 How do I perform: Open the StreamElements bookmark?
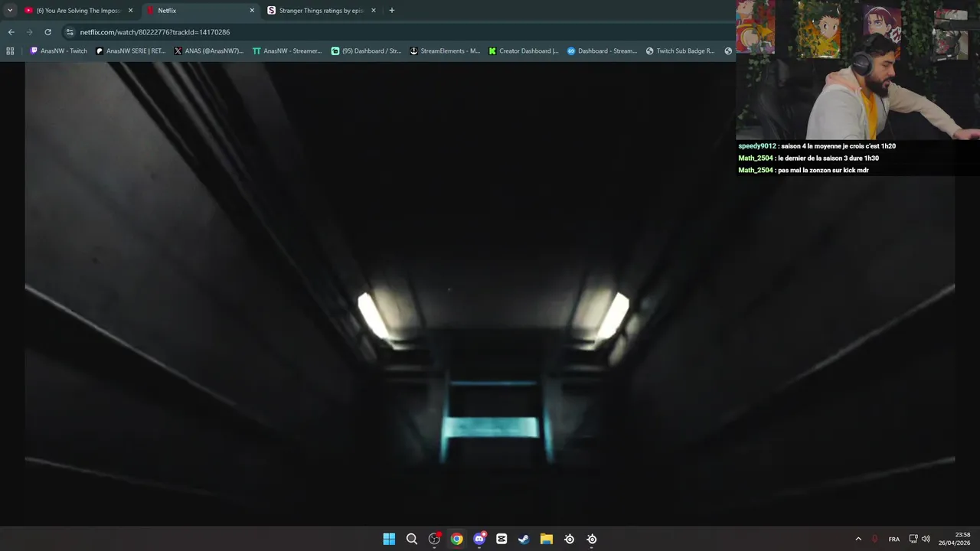click(x=445, y=51)
